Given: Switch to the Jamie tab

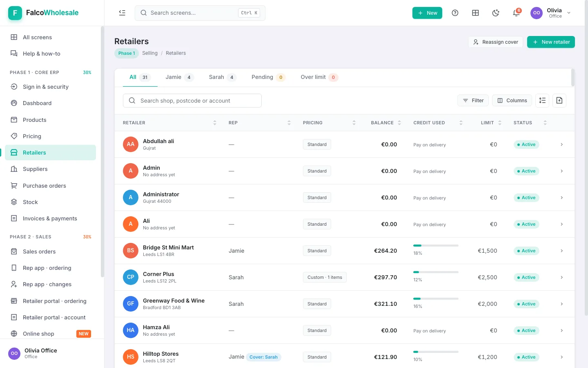Looking at the screenshot, I should pos(179,77).
